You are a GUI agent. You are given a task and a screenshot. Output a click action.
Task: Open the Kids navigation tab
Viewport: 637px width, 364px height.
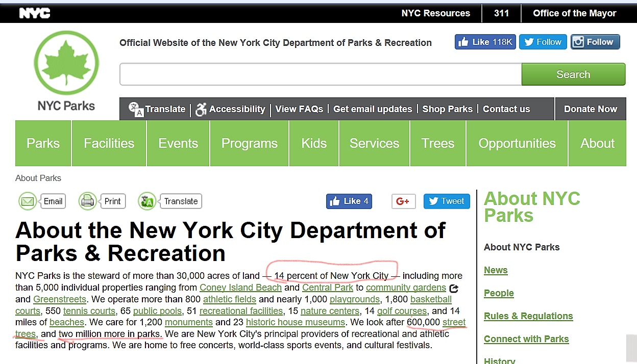pyautogui.click(x=314, y=143)
